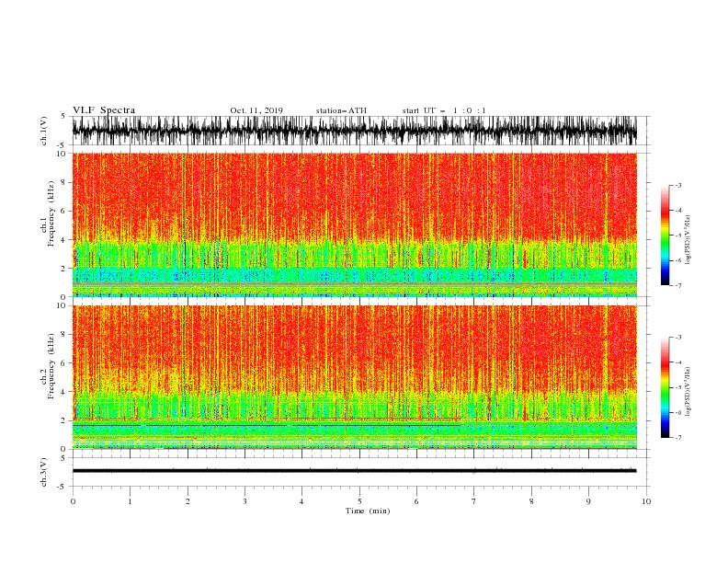Screen dimensions: 728x563
Task: Click the "8" kHz tick of ch.1 spectrogram
Action: [x=63, y=182]
